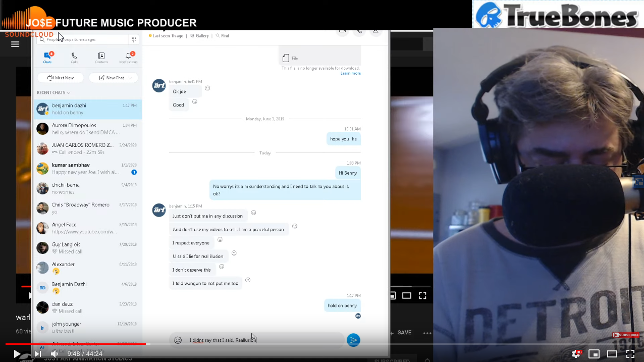The width and height of the screenshot is (644, 362).
Task: Open benjamin's avatar beside the 1:15 PM messages
Action: tap(159, 210)
